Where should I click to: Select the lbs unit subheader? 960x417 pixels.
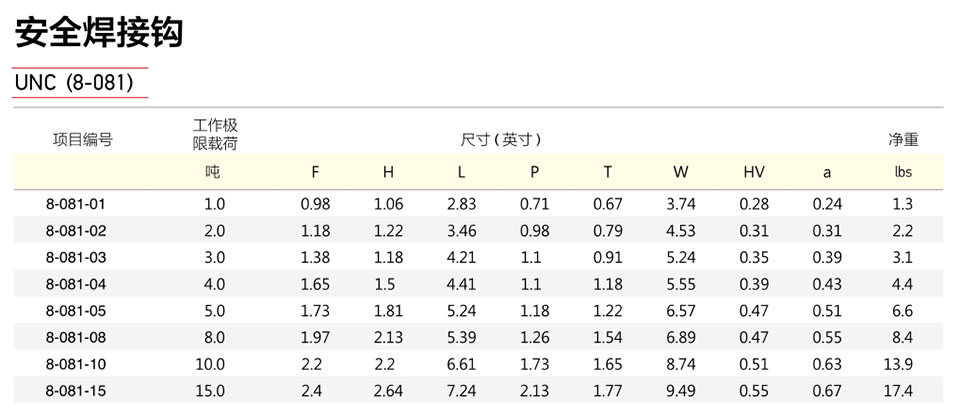tap(903, 172)
